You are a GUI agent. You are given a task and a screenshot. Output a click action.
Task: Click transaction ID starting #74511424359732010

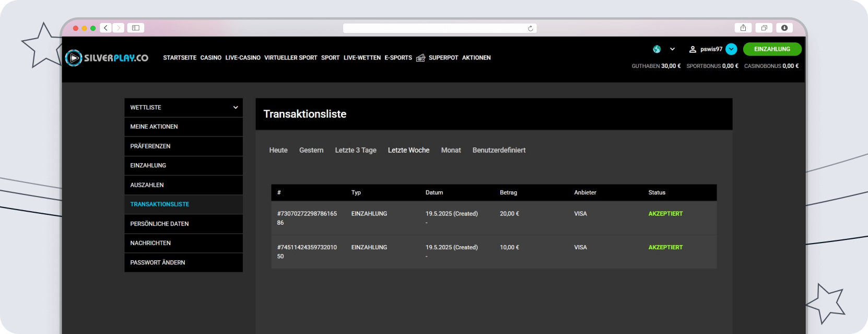tap(307, 251)
